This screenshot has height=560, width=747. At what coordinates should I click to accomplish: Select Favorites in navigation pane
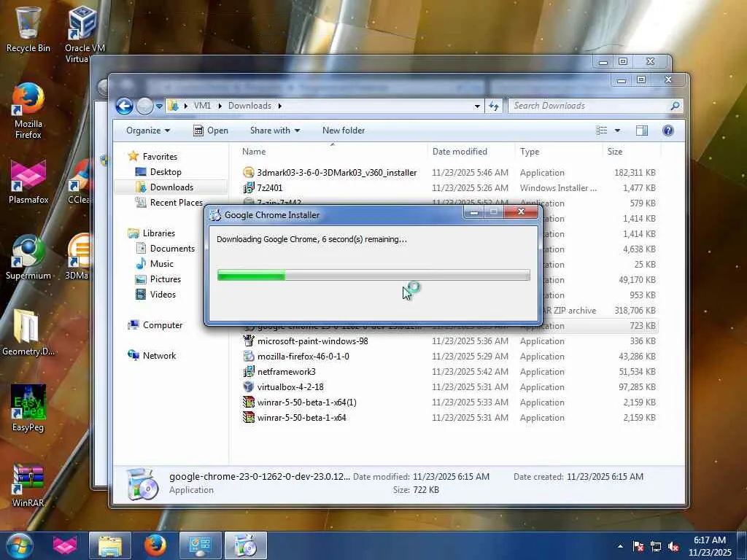pos(153,156)
